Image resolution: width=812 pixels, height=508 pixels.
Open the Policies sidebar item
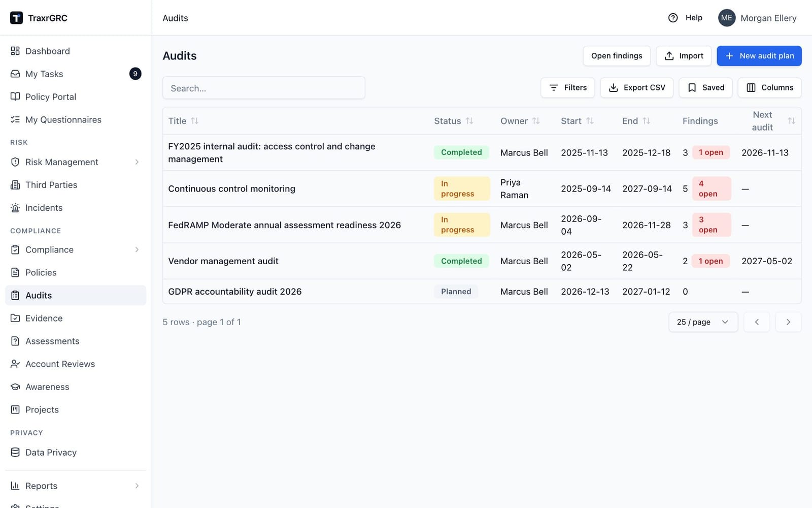coord(76,272)
